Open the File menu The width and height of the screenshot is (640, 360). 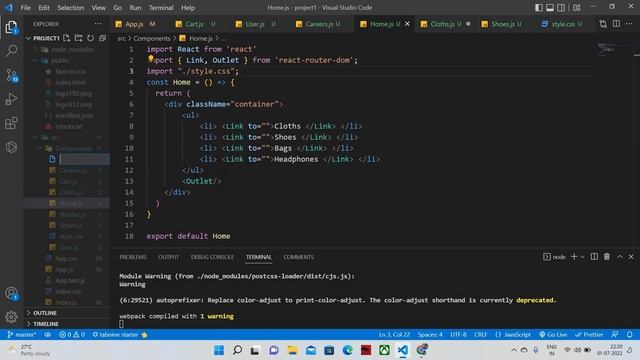point(25,7)
